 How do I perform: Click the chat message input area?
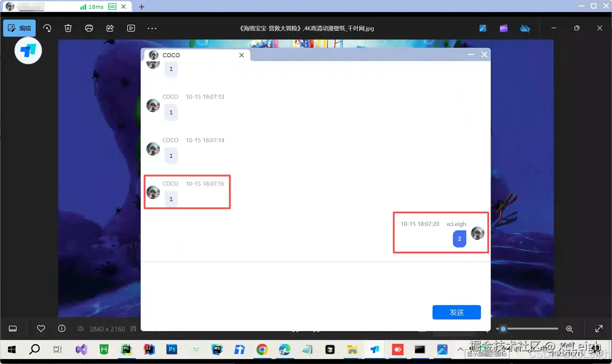point(316,283)
